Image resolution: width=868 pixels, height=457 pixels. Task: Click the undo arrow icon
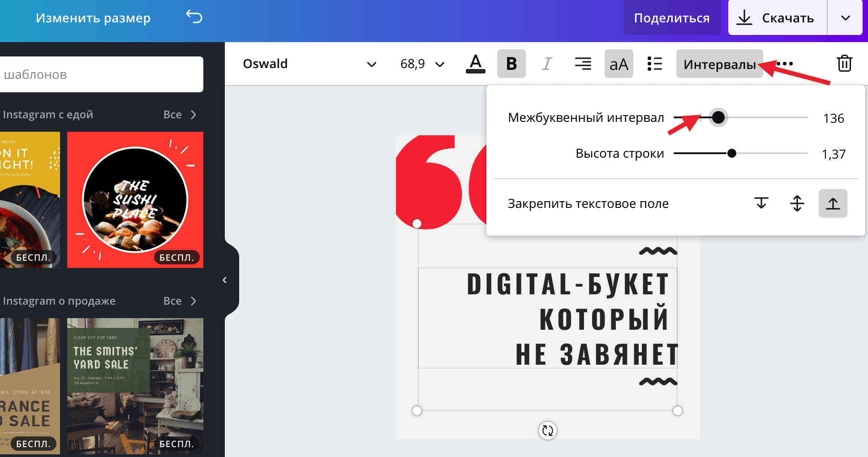tap(194, 17)
